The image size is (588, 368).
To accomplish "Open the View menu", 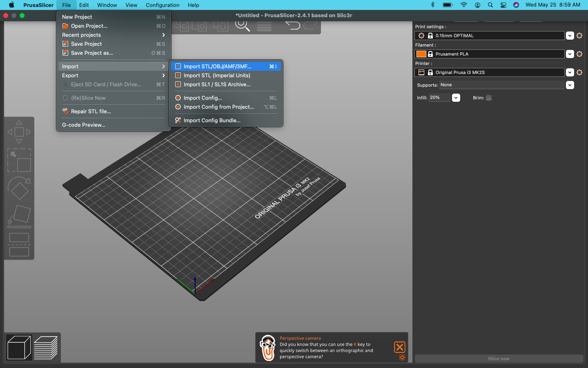I will 131,5.
